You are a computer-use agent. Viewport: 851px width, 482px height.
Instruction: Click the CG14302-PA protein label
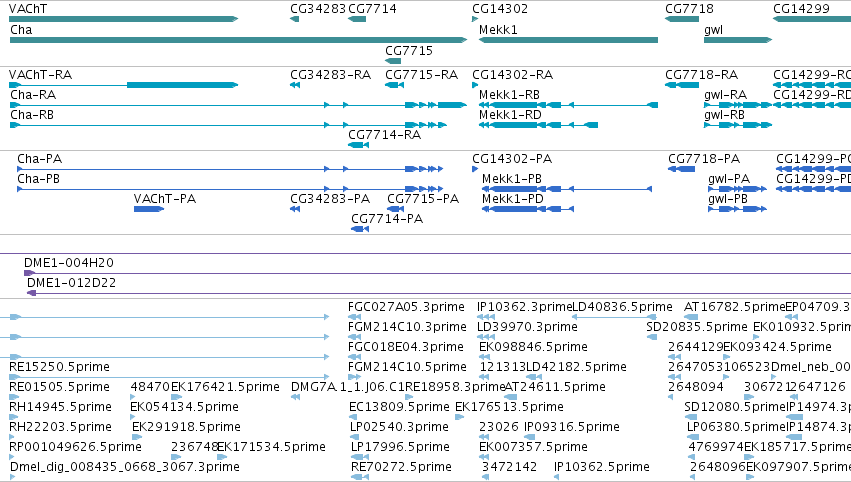[512, 159]
